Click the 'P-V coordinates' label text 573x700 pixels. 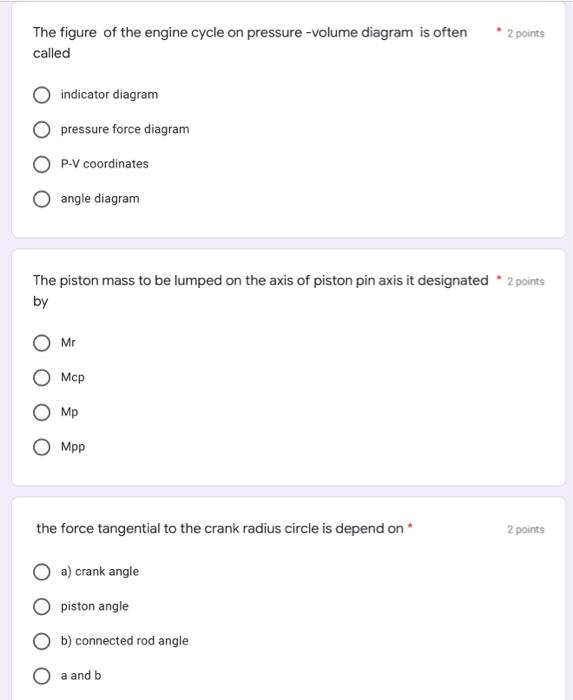pyautogui.click(x=104, y=164)
